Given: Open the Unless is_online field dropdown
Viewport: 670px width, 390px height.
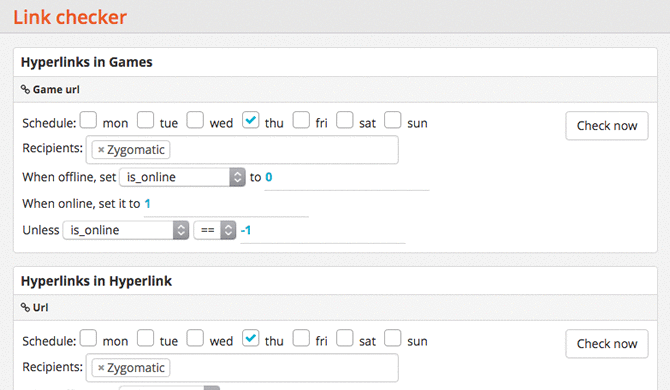Looking at the screenshot, I should click(126, 230).
